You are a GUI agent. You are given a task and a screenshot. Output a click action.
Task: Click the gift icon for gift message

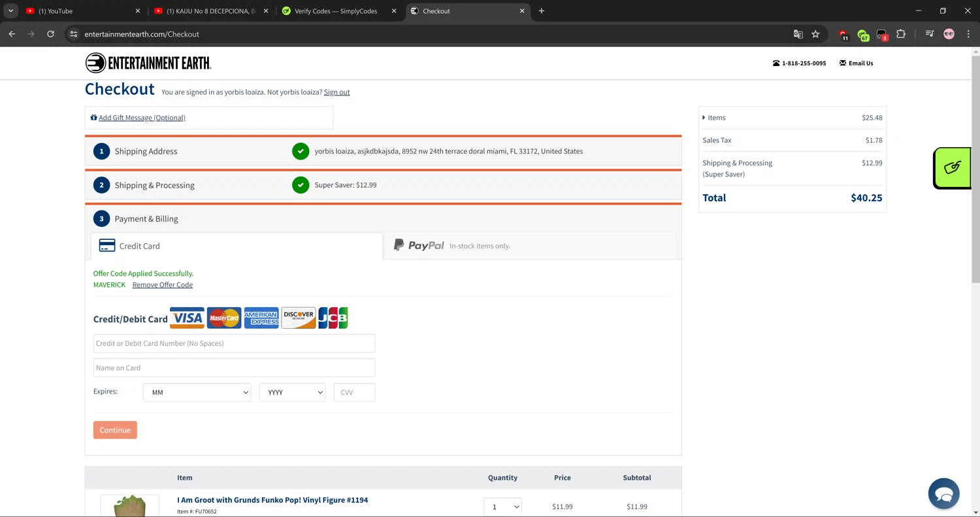93,118
